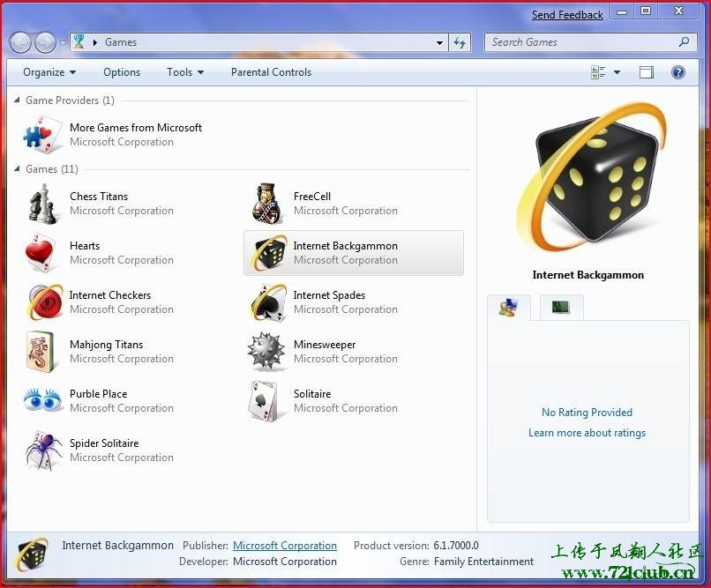The height and width of the screenshot is (588, 711).
Task: Select More Games from Microsoft puzzle icon
Action: (42, 135)
